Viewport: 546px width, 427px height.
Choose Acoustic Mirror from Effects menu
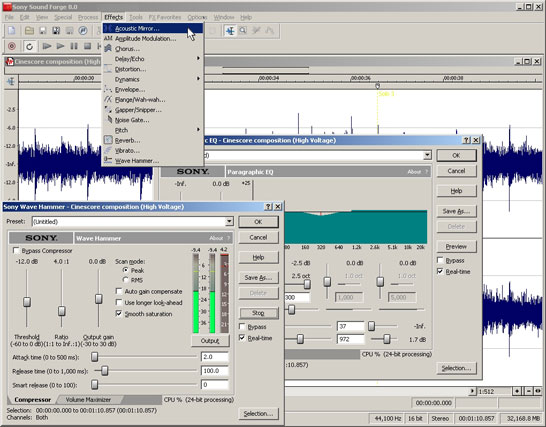pyautogui.click(x=153, y=29)
